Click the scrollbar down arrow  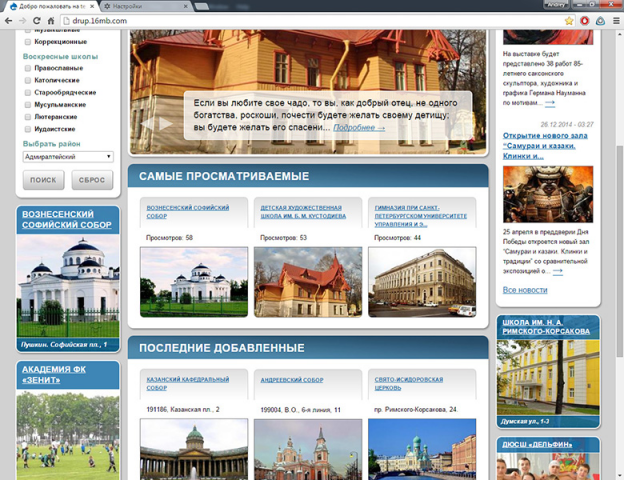click(x=620, y=475)
